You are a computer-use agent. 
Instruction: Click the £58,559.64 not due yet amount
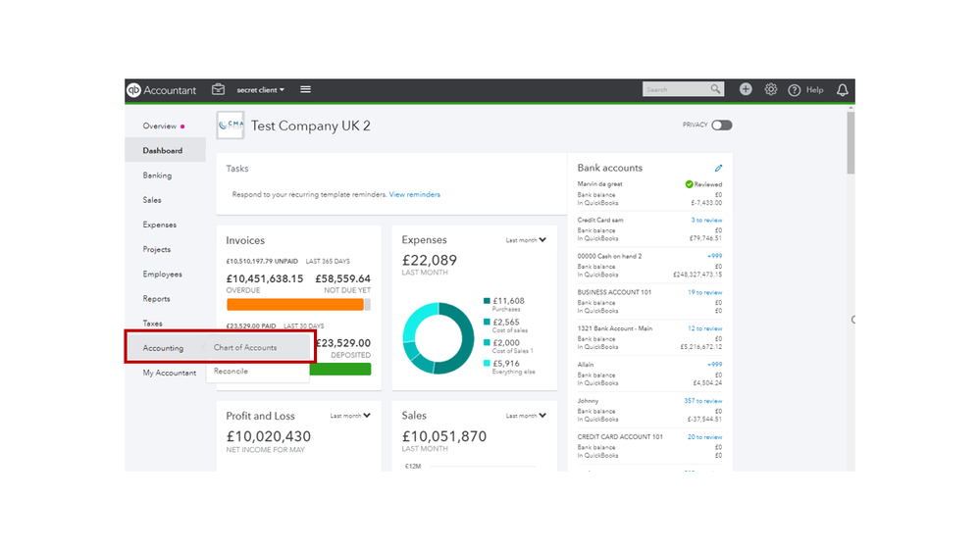342,279
